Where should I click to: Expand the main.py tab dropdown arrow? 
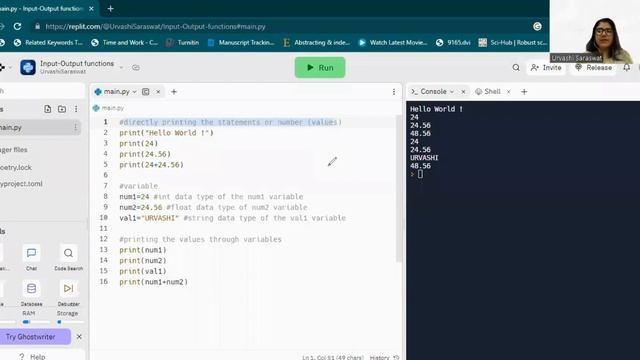(134, 92)
